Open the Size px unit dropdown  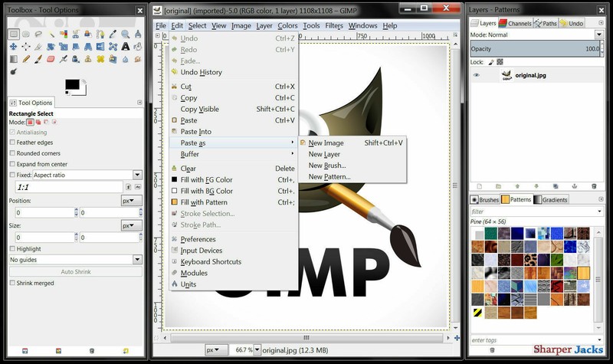(x=131, y=225)
